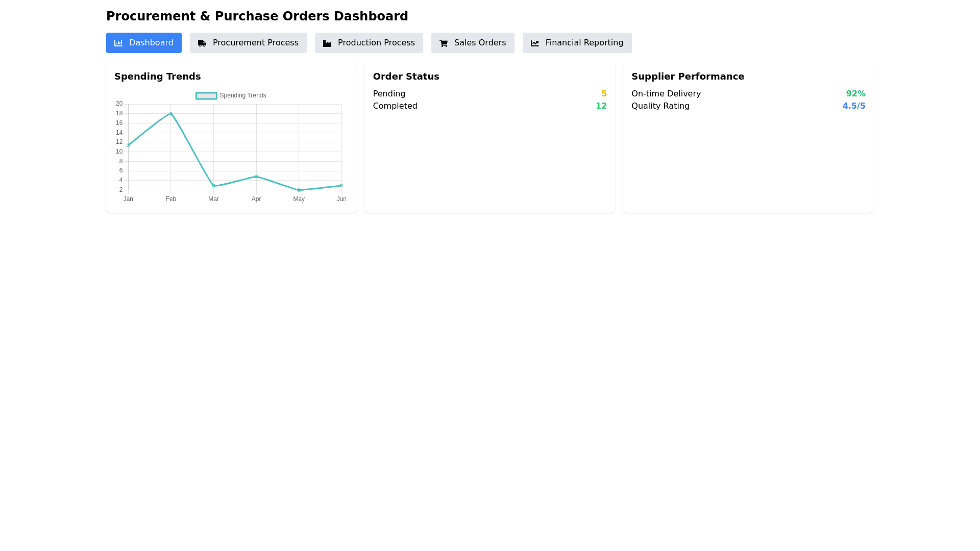The width and height of the screenshot is (980, 551).
Task: Click the May lowest data point
Action: click(x=299, y=190)
